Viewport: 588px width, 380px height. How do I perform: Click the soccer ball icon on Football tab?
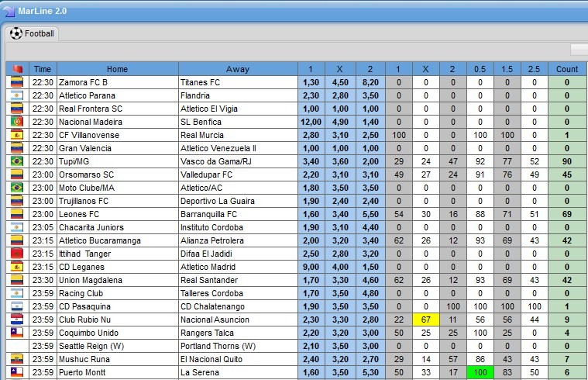[16, 34]
